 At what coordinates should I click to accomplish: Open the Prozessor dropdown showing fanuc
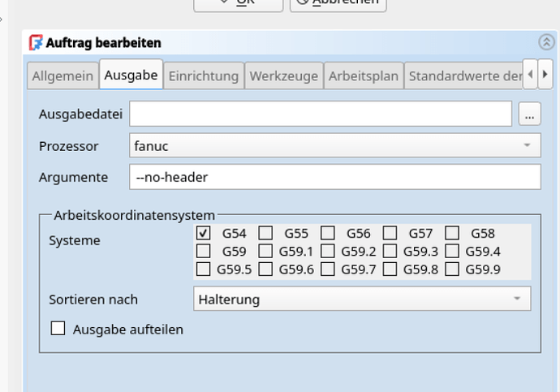pyautogui.click(x=334, y=146)
